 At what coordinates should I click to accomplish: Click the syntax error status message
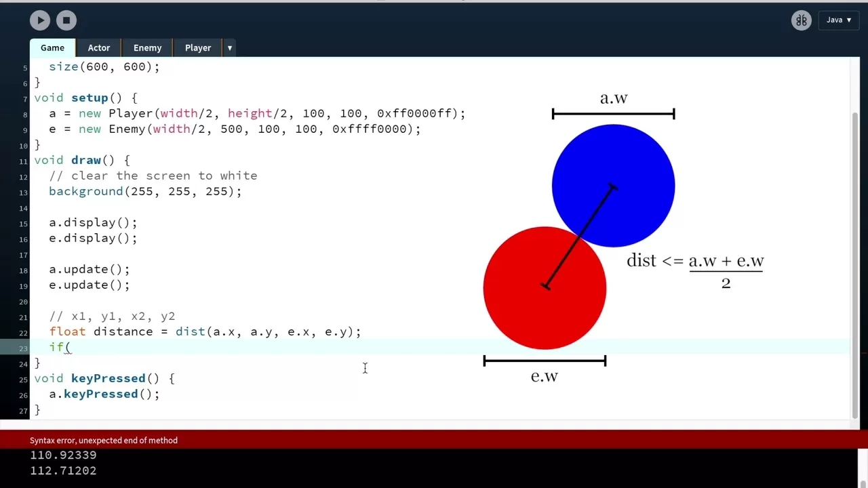pyautogui.click(x=104, y=440)
